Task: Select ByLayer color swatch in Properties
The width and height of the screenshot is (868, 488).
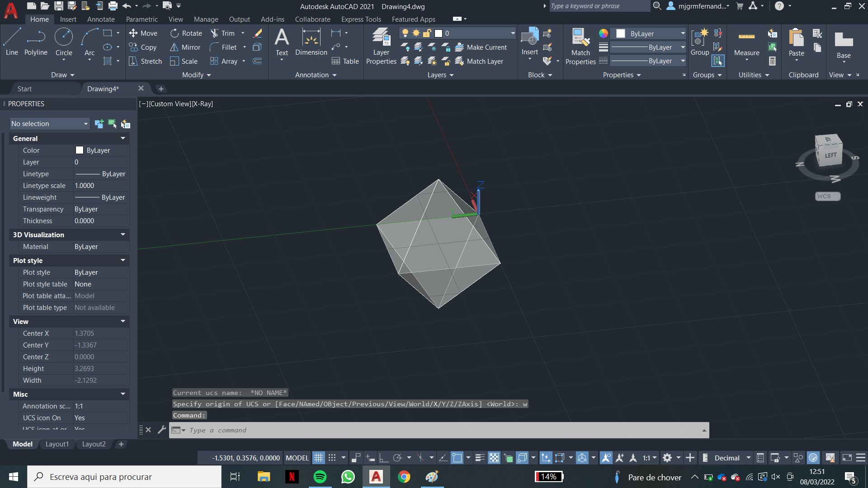Action: click(x=79, y=150)
